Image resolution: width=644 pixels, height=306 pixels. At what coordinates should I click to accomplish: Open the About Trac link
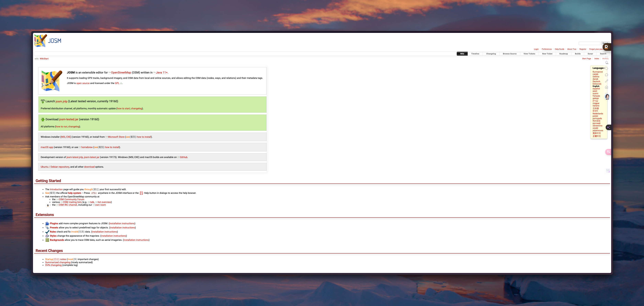[572, 49]
